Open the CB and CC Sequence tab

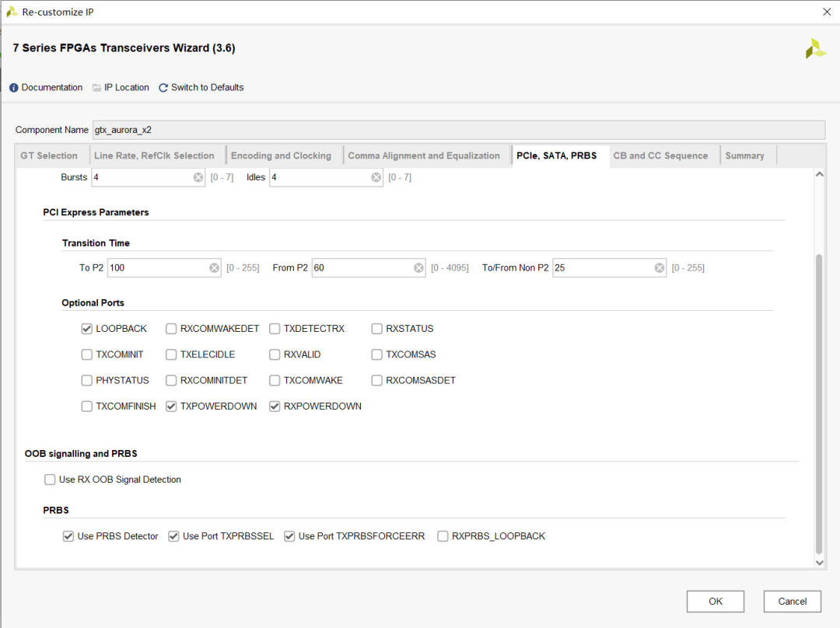click(660, 155)
